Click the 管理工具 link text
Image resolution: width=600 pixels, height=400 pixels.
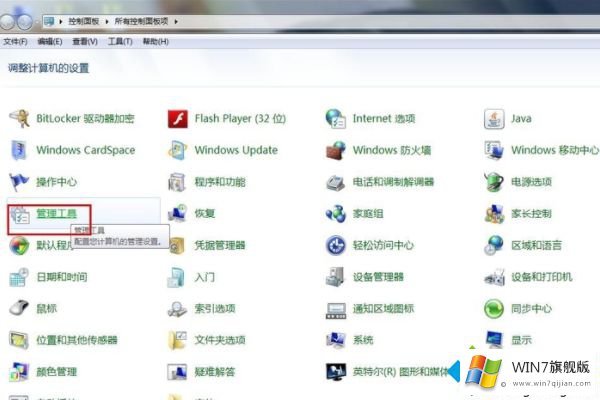click(x=57, y=213)
